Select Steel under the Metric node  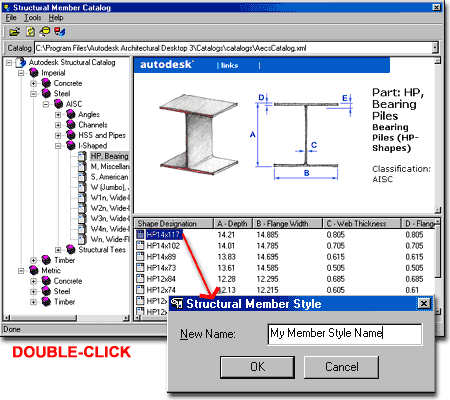[62, 291]
